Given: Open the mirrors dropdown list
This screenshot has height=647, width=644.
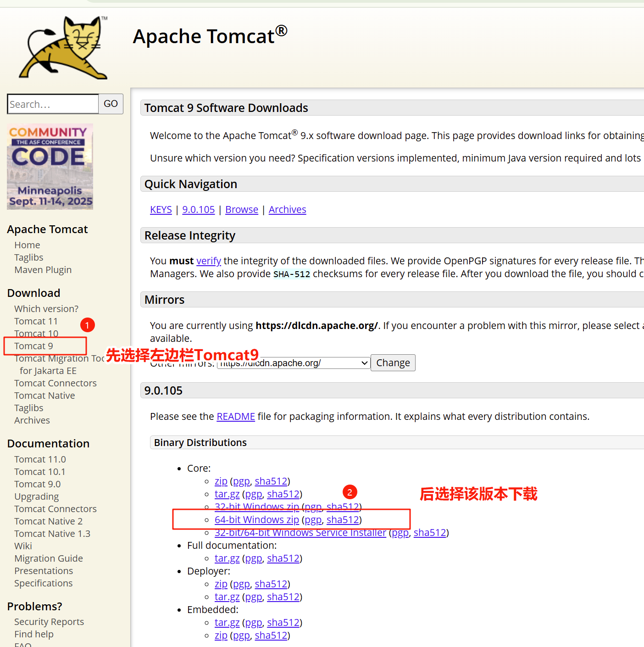Looking at the screenshot, I should [294, 363].
